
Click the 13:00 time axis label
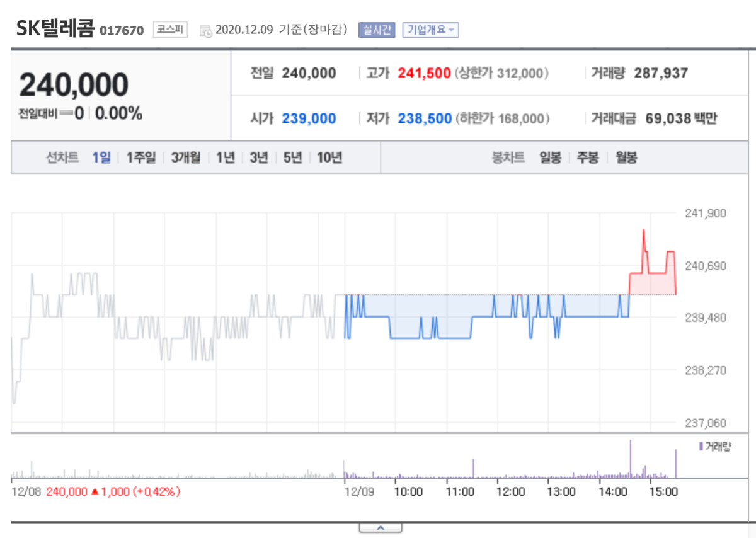pyautogui.click(x=561, y=491)
